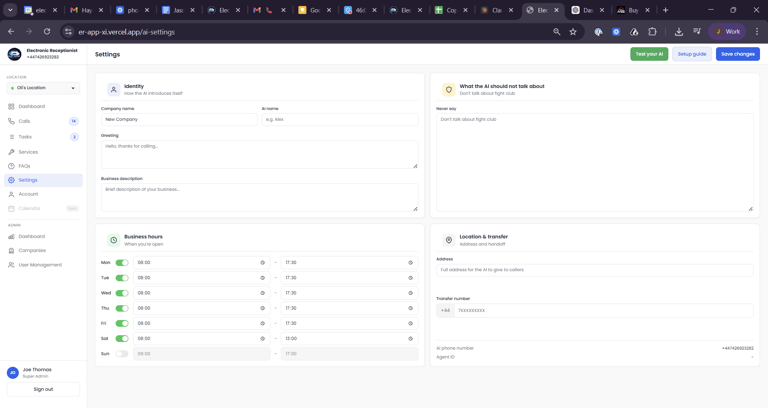The width and height of the screenshot is (768, 408).
Task: Click the address bar URL
Action: [x=126, y=32]
